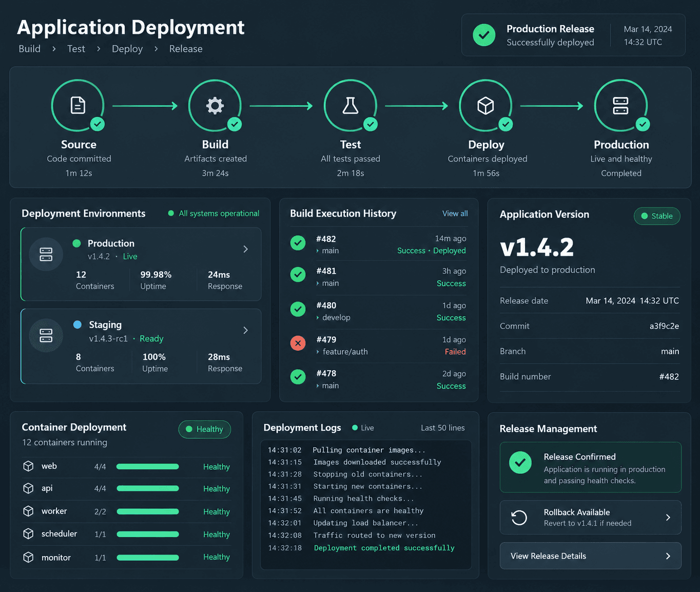700x592 pixels.
Task: Click the Rollback circular arrow icon
Action: click(x=519, y=518)
